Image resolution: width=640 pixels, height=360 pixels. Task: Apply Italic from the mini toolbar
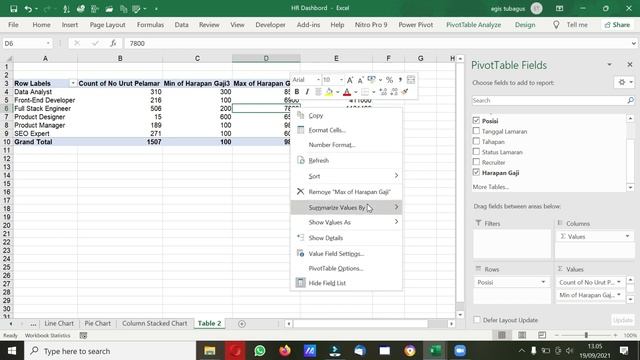tap(307, 92)
